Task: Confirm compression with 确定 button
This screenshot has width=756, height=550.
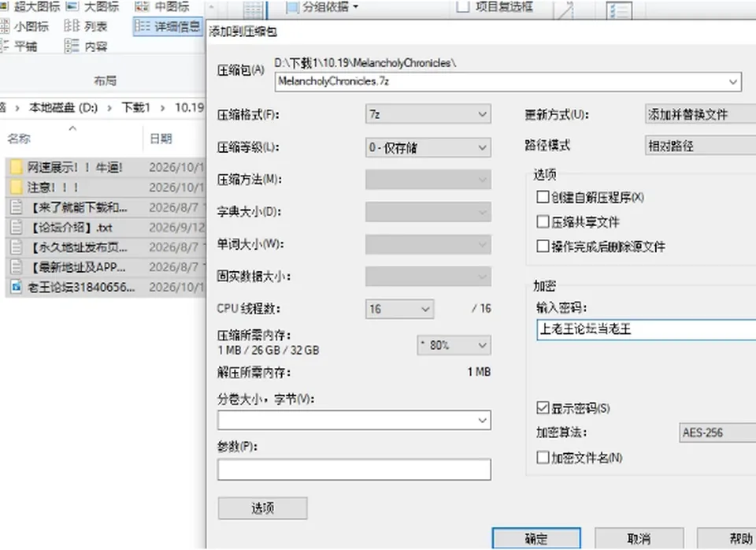Action: click(x=536, y=538)
